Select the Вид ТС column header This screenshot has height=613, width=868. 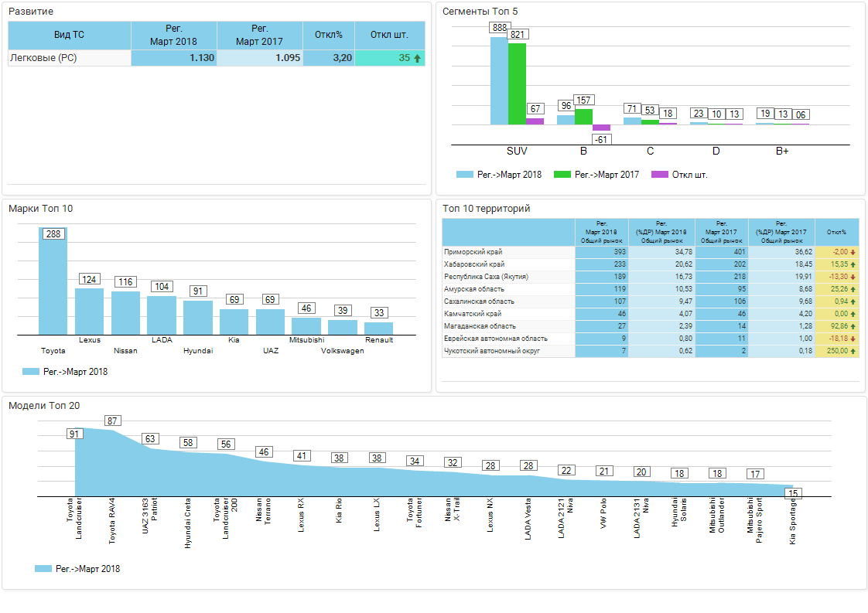70,35
